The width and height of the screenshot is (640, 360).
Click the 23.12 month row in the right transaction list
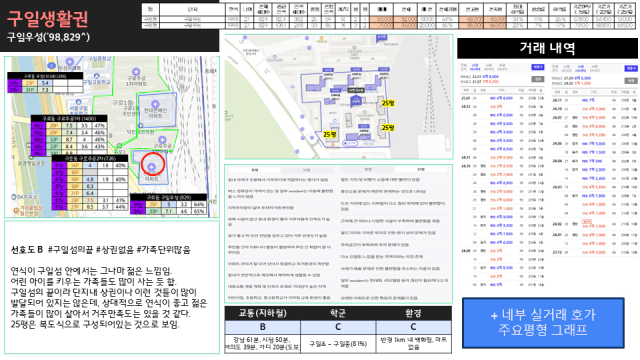tap(594, 252)
